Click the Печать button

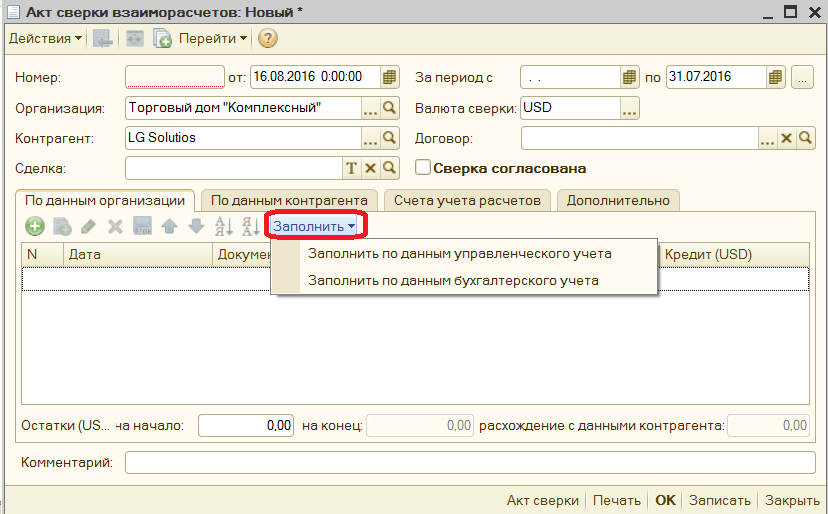(616, 501)
